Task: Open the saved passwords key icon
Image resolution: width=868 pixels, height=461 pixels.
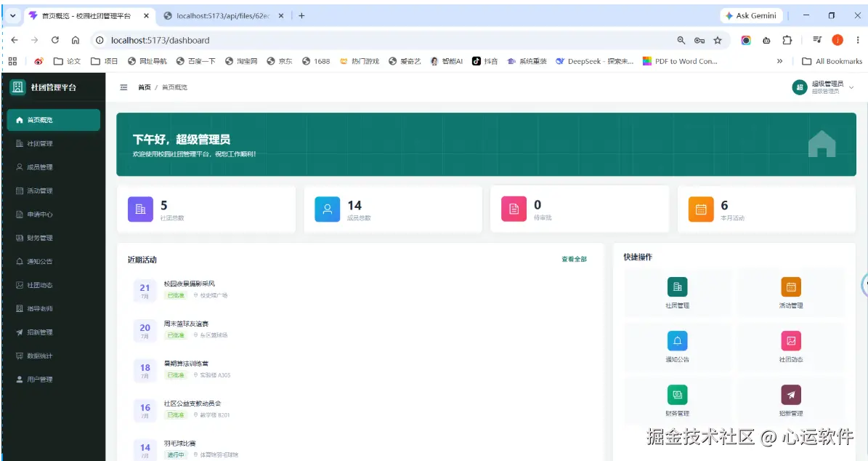Action: tap(699, 40)
